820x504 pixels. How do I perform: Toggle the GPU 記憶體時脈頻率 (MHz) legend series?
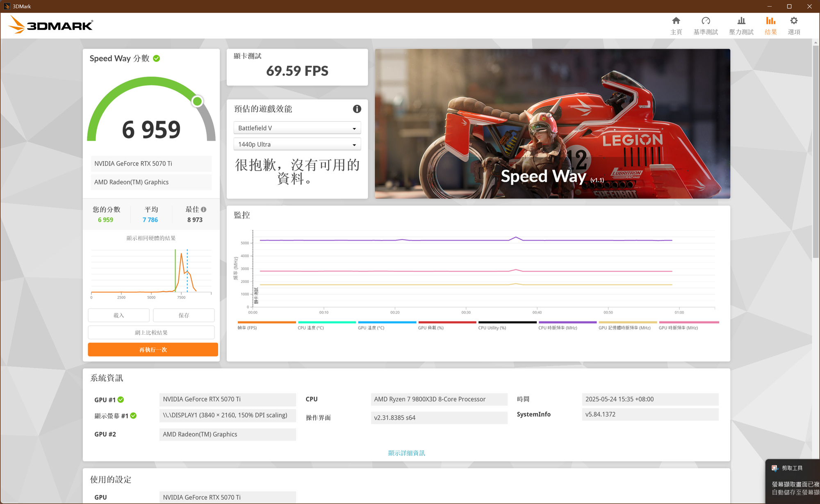[x=627, y=325]
